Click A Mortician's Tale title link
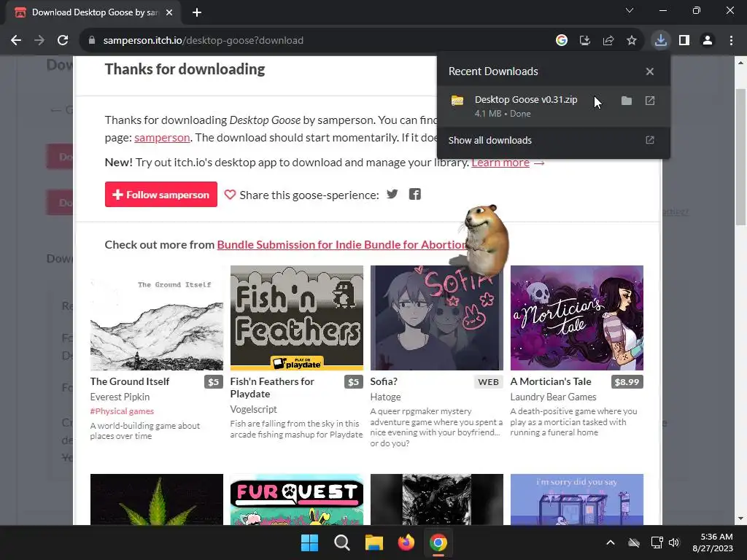The image size is (747, 560). coord(551,381)
